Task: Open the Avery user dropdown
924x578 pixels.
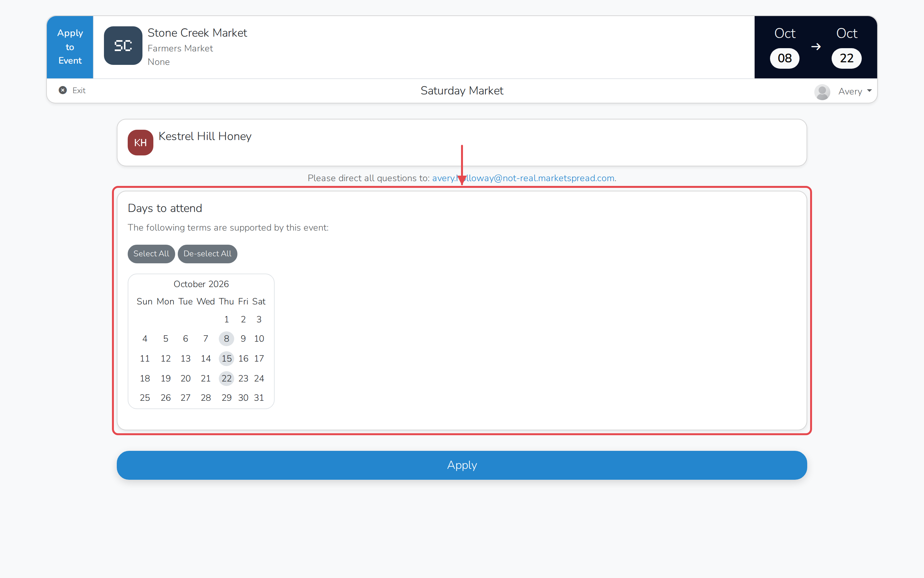Action: [855, 92]
